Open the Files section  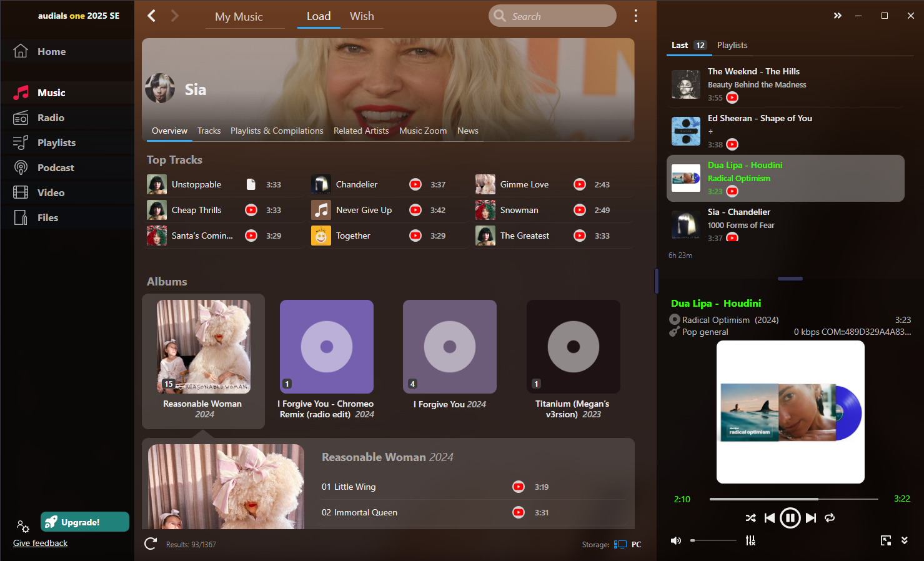click(x=67, y=217)
